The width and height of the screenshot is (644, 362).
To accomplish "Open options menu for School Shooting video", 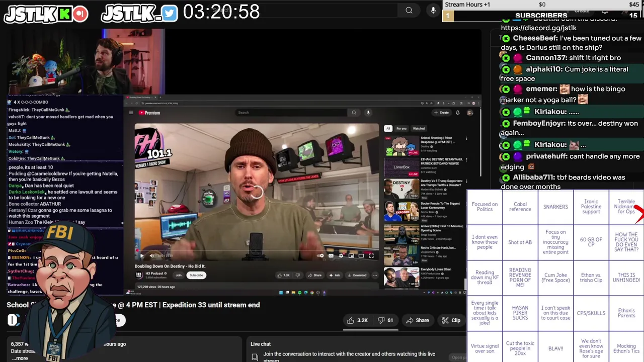I will pyautogui.click(x=466, y=138).
